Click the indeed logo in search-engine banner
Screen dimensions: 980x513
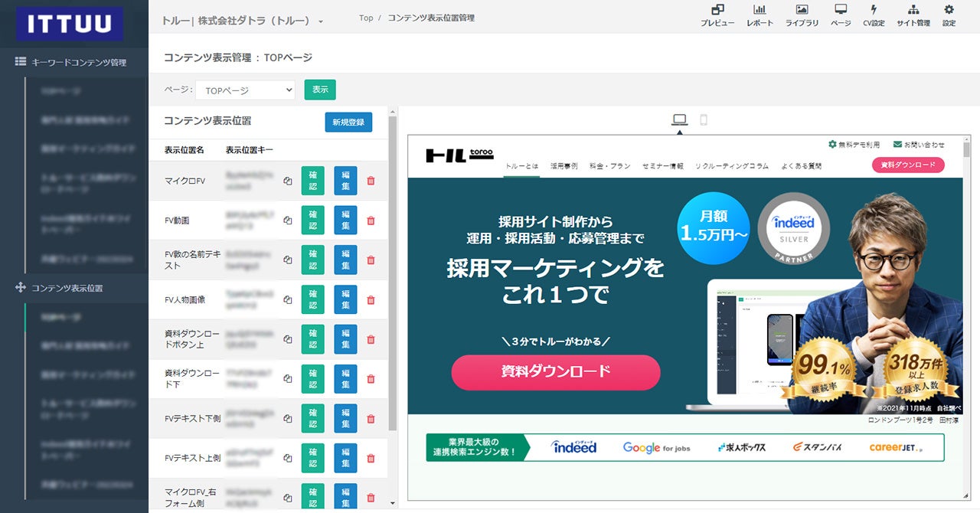pos(573,446)
